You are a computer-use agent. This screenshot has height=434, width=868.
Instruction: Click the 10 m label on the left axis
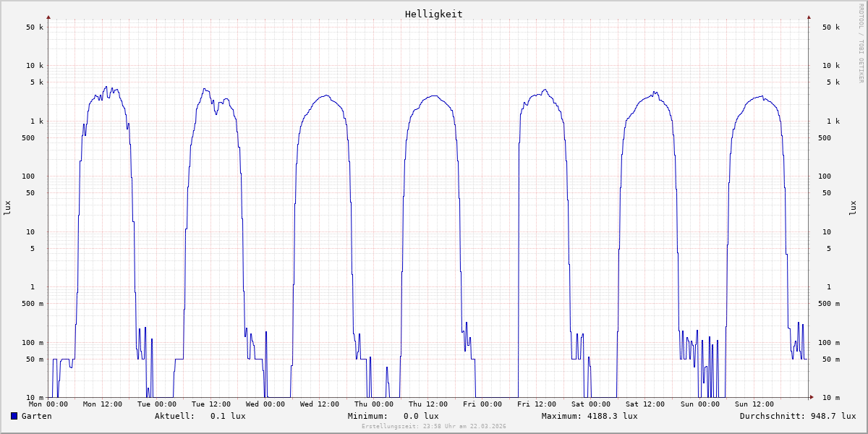[35, 398]
